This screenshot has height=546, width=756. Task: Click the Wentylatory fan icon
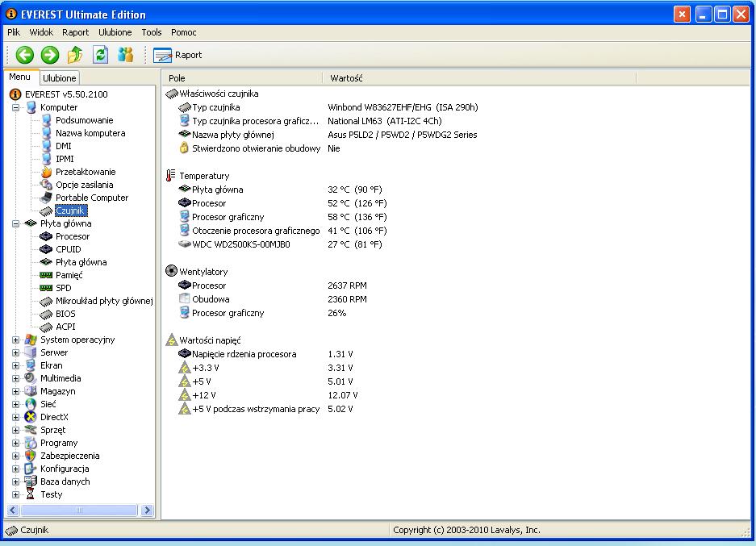click(171, 271)
